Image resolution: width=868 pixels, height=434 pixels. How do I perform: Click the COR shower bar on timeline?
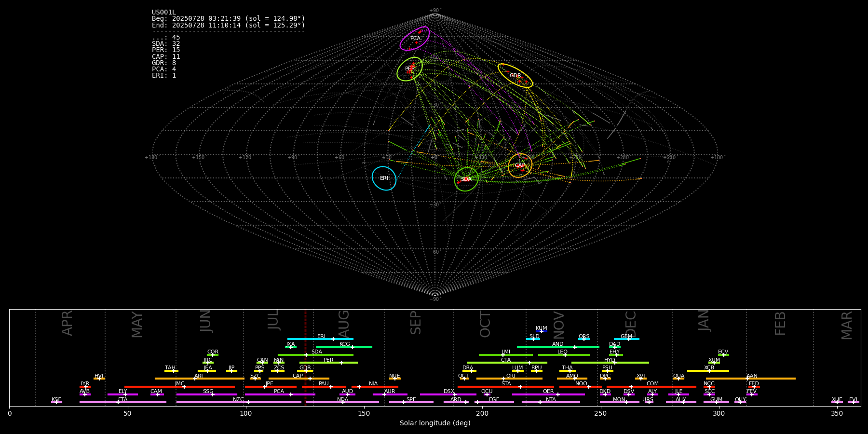point(213,355)
